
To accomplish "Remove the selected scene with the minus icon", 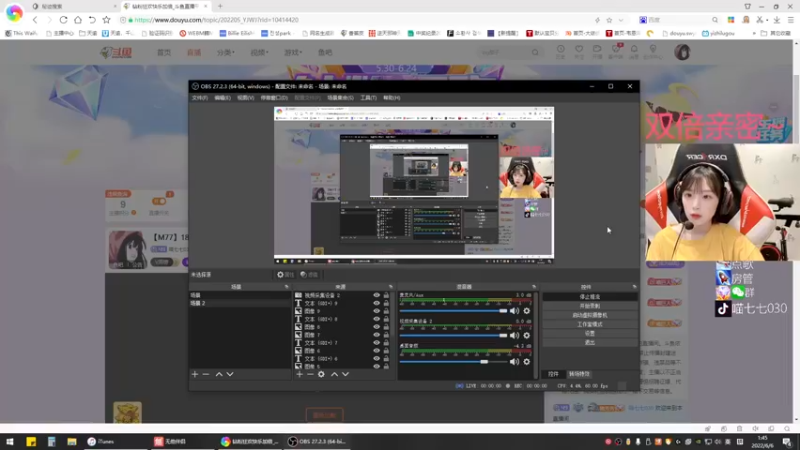I will point(206,374).
